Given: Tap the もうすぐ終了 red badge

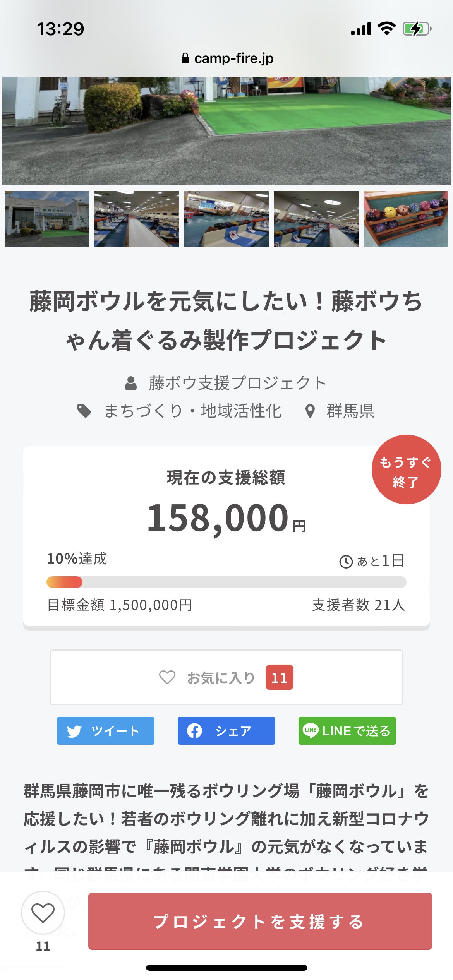Looking at the screenshot, I should (406, 469).
